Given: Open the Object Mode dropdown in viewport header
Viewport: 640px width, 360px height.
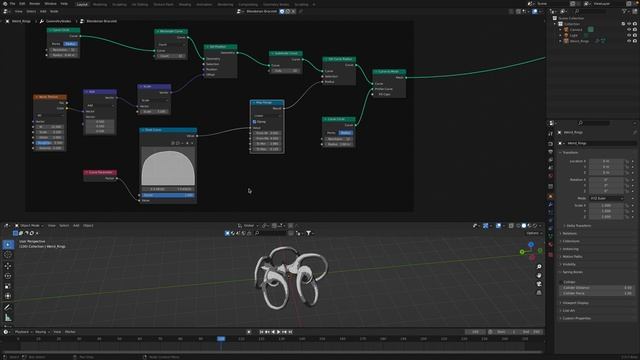Looking at the screenshot, I should tap(30, 225).
